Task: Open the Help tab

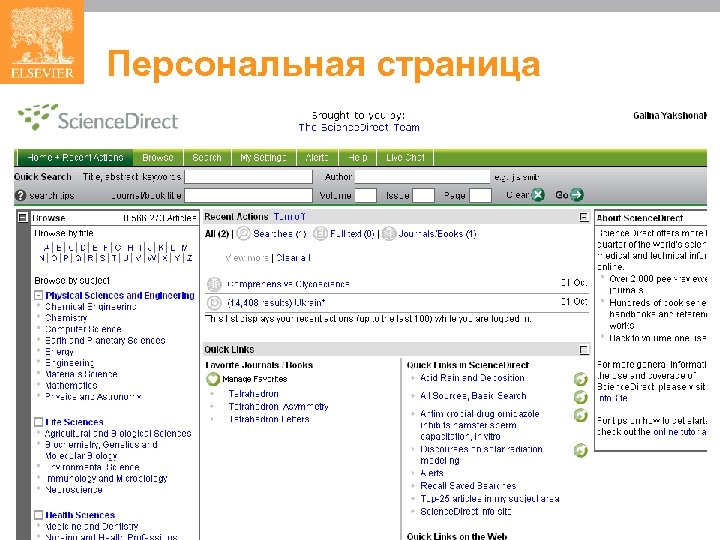Action: pyautogui.click(x=358, y=158)
